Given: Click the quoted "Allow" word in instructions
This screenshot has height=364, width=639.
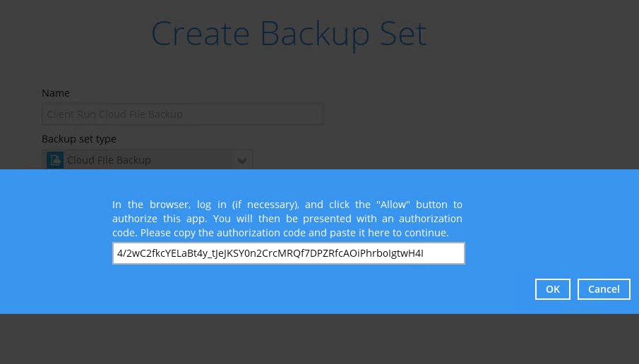Looking at the screenshot, I should (393, 205).
